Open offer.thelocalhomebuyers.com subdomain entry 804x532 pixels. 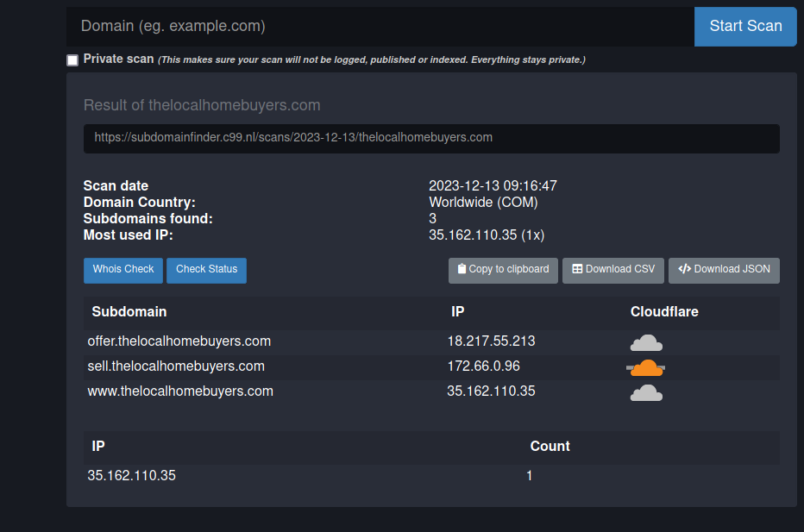(x=179, y=341)
